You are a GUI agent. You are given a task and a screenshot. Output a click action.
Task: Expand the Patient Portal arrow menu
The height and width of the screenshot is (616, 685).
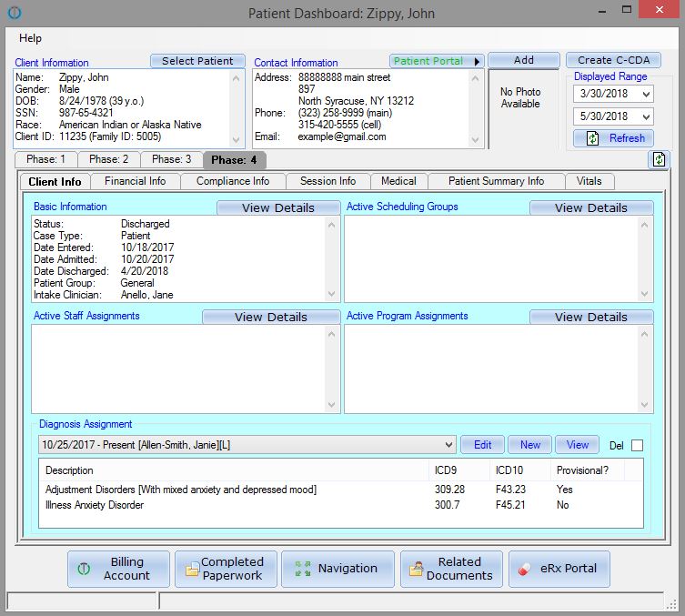coord(478,62)
